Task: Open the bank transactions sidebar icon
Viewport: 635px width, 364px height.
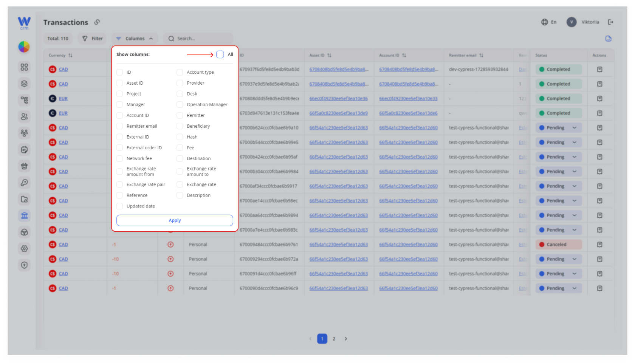Action: click(24, 215)
